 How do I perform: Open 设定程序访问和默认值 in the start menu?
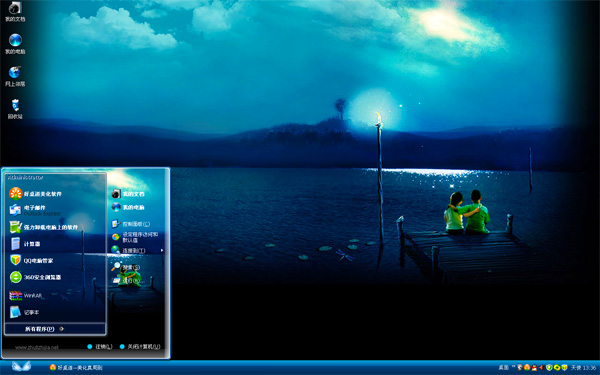tap(135, 237)
